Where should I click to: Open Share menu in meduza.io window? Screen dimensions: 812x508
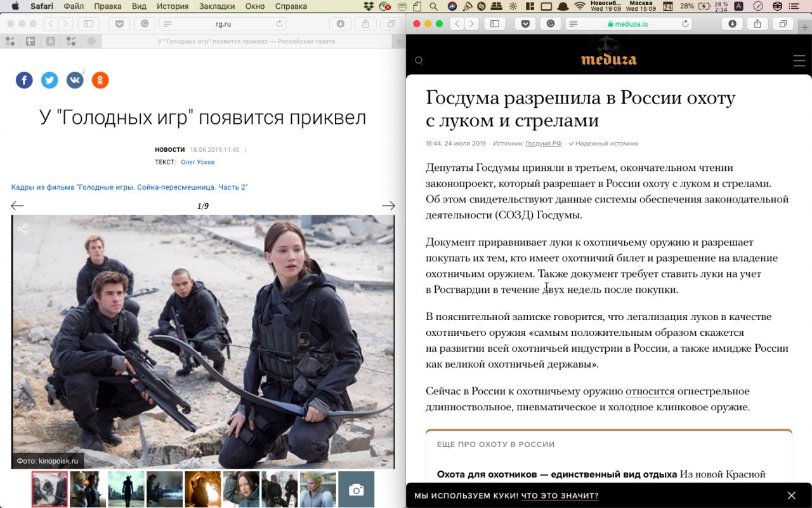click(757, 23)
